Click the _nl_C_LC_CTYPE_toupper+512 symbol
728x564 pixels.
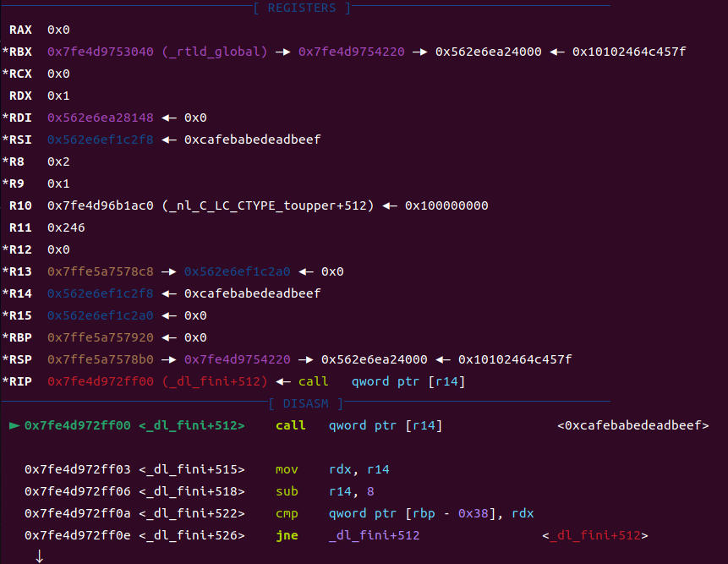pyautogui.click(x=267, y=205)
